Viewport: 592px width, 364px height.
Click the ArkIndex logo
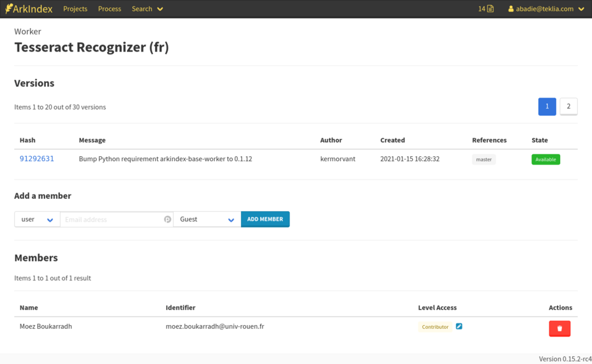(x=29, y=9)
